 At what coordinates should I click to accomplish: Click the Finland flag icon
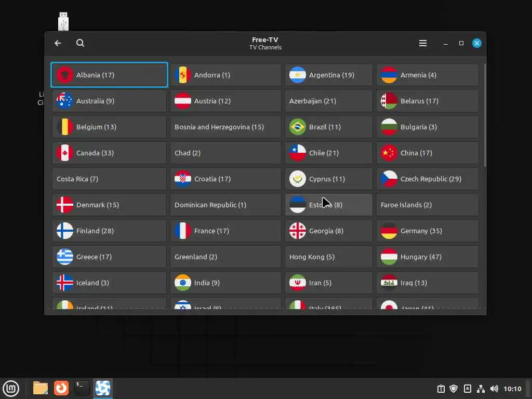point(65,231)
